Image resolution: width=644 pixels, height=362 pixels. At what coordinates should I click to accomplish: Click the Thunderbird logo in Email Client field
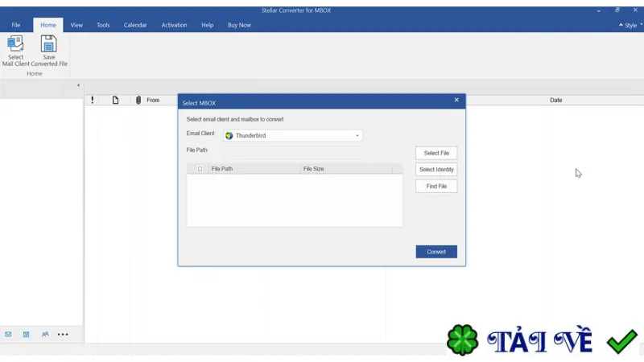tap(229, 135)
